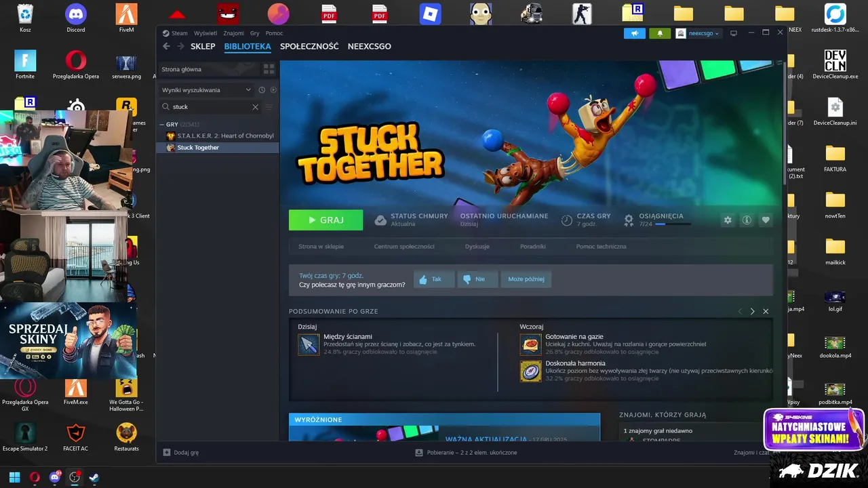Switch to the BIBLIOTEKA tab

(x=248, y=46)
